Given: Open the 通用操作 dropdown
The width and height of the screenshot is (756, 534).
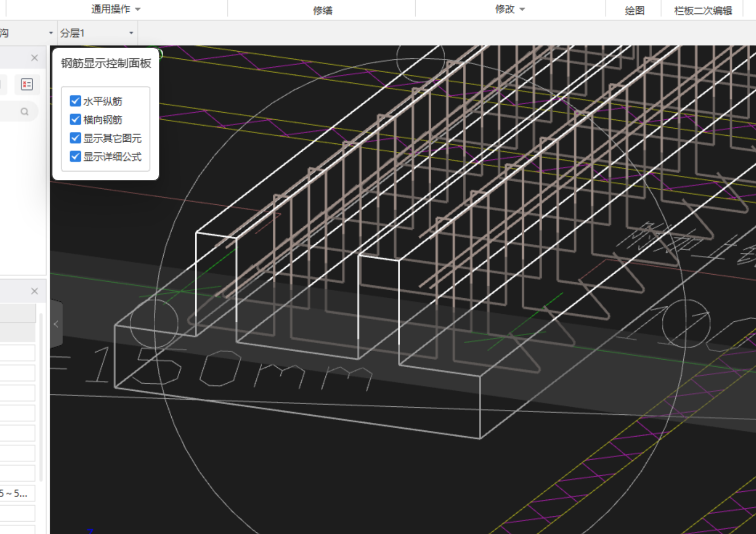Looking at the screenshot, I should 116,9.
